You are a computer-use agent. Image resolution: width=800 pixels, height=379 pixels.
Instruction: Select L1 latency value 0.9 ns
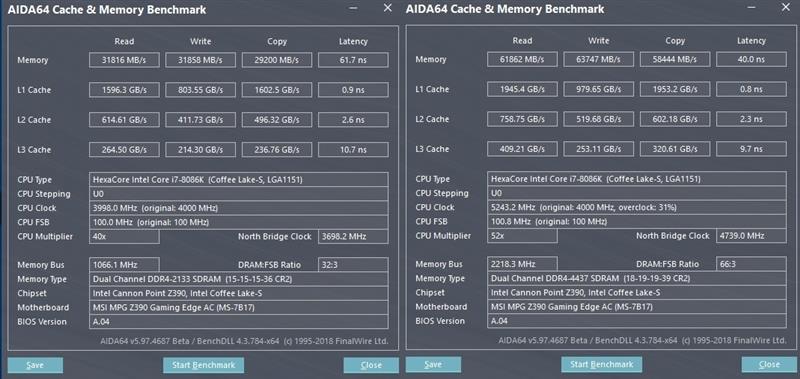tap(353, 90)
